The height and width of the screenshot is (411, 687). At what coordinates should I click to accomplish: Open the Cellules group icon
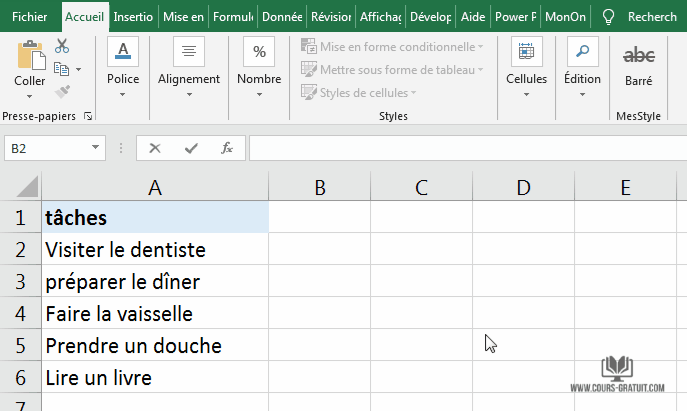526,52
